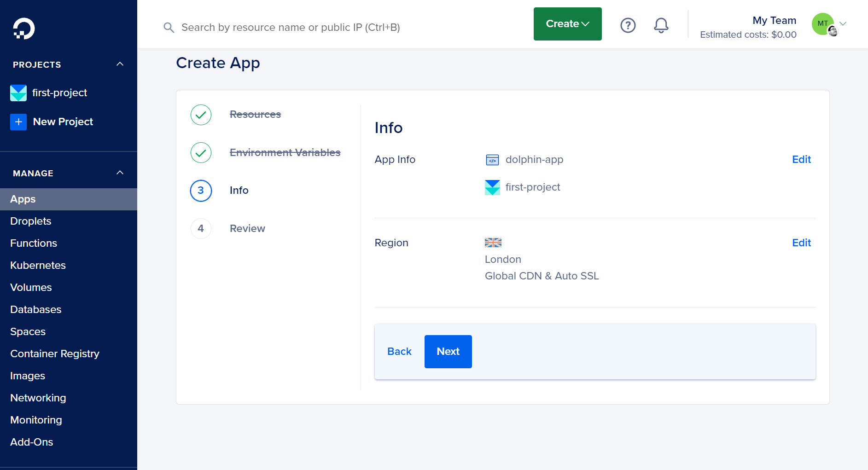Open Networking in the sidebar

tap(69, 398)
